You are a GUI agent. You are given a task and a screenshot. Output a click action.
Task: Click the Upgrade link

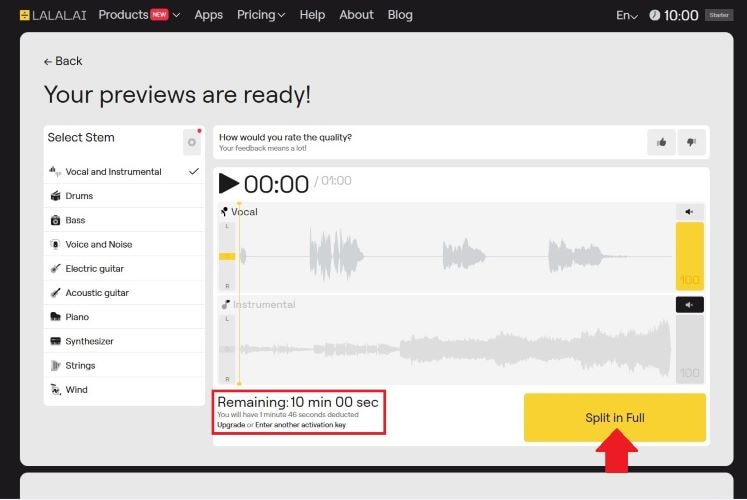click(231, 425)
